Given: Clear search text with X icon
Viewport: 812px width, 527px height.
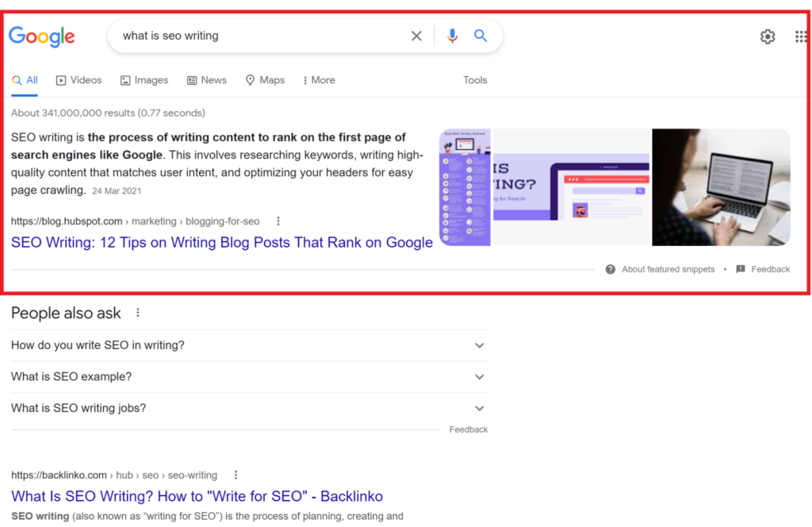Looking at the screenshot, I should [x=416, y=36].
